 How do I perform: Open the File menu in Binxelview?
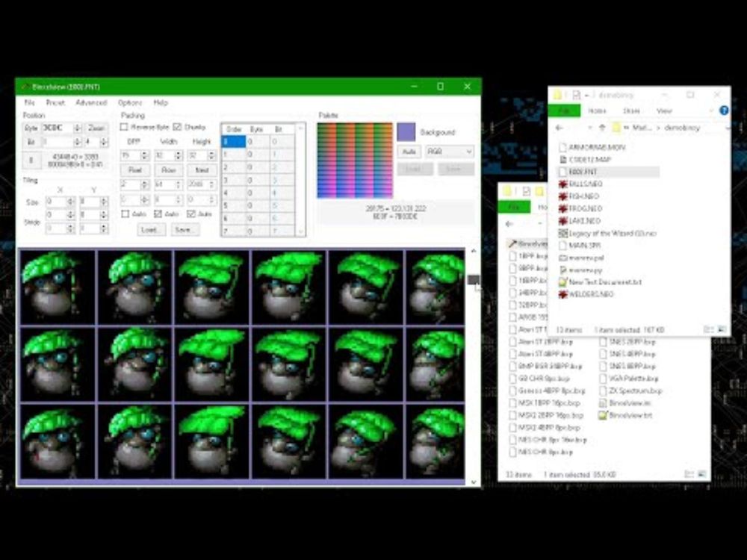click(x=30, y=102)
